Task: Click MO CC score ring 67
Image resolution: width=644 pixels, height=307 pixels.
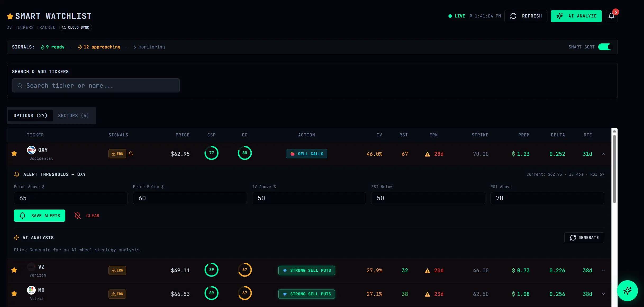Action: (x=245, y=293)
